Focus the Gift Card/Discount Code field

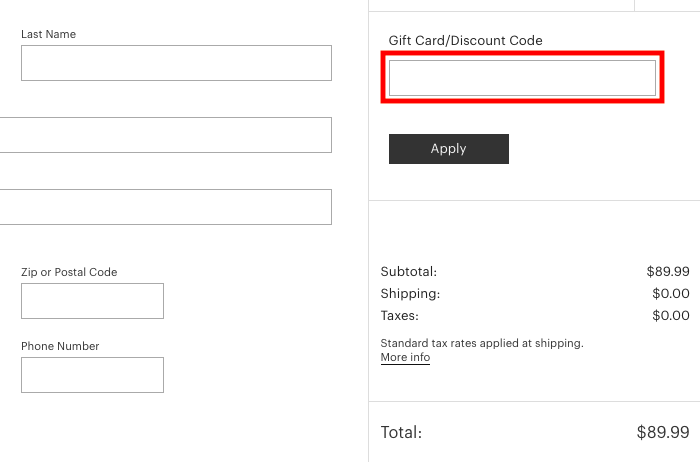point(522,78)
